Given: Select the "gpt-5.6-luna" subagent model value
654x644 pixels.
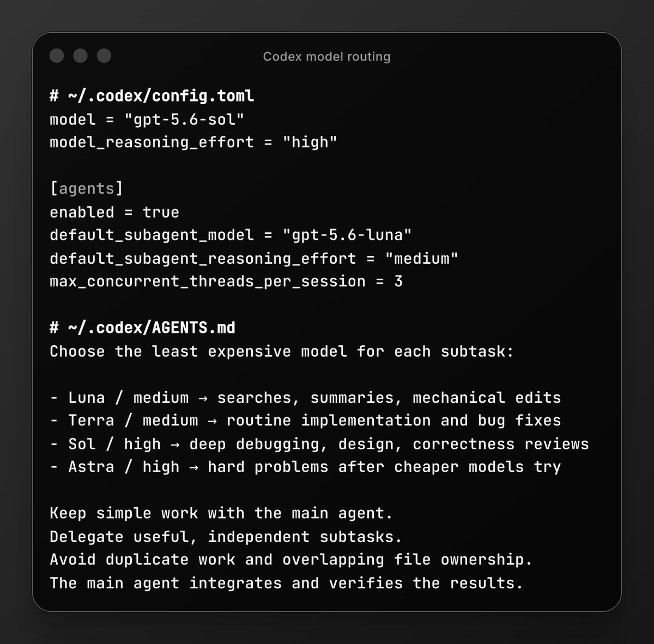Looking at the screenshot, I should 347,235.
